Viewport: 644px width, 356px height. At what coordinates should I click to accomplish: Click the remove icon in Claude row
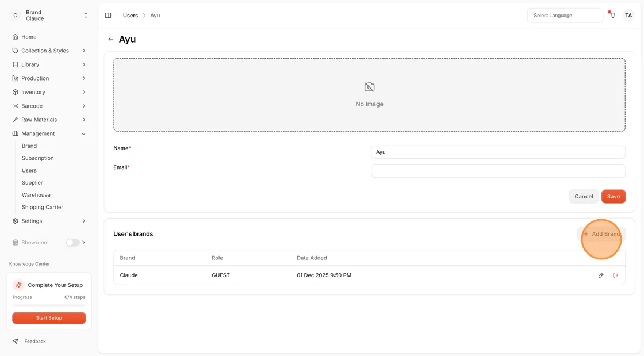[615, 275]
